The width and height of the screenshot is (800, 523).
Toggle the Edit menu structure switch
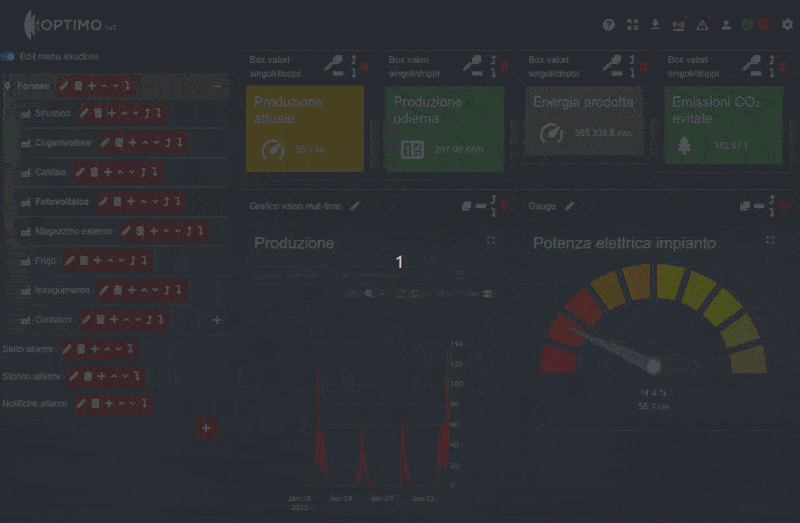[x=8, y=57]
